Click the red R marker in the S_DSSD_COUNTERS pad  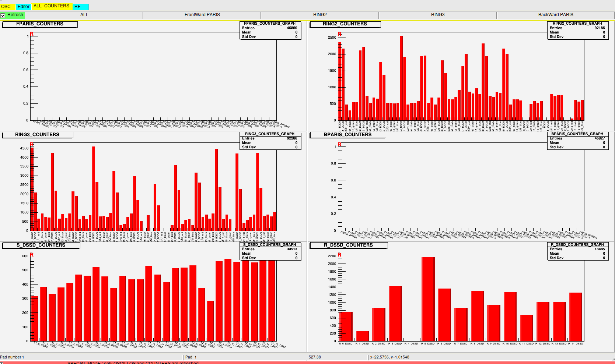(32, 255)
